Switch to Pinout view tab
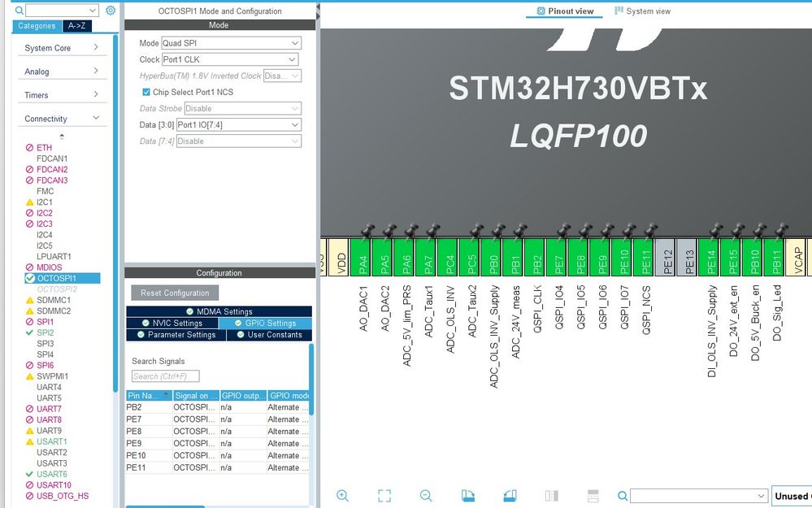The width and height of the screenshot is (812, 508). (565, 11)
